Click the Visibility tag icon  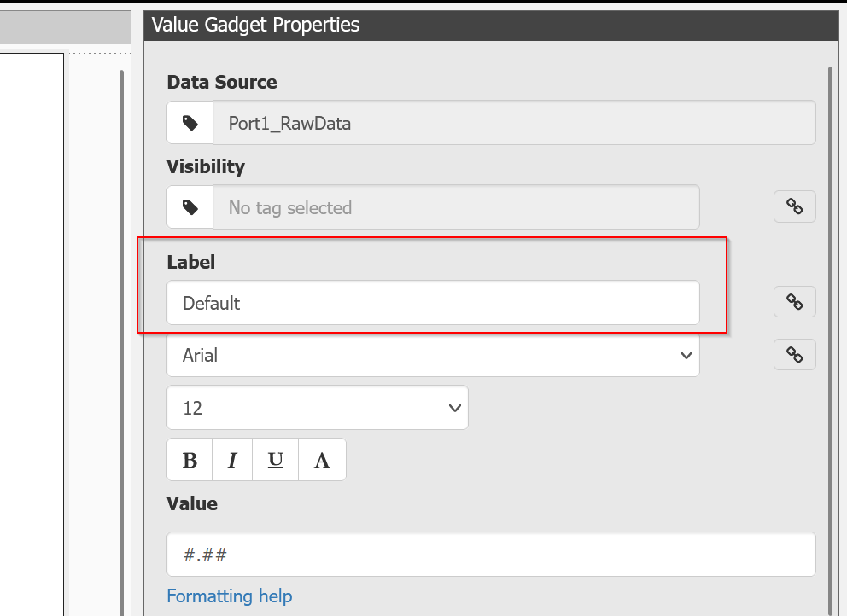pyautogui.click(x=190, y=207)
